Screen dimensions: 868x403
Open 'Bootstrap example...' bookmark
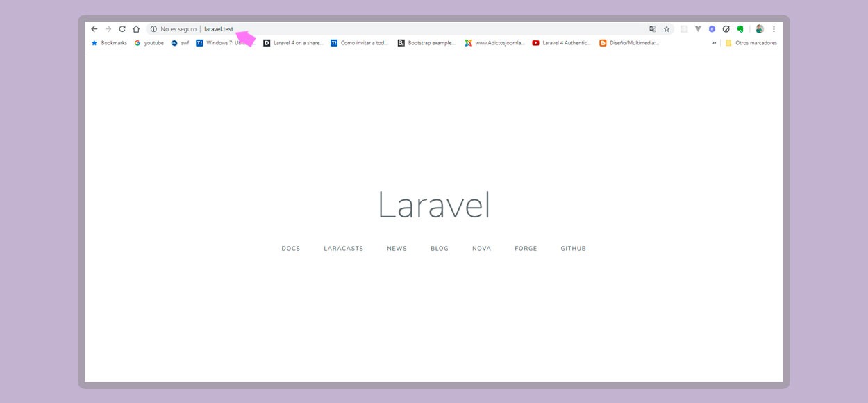(x=426, y=43)
